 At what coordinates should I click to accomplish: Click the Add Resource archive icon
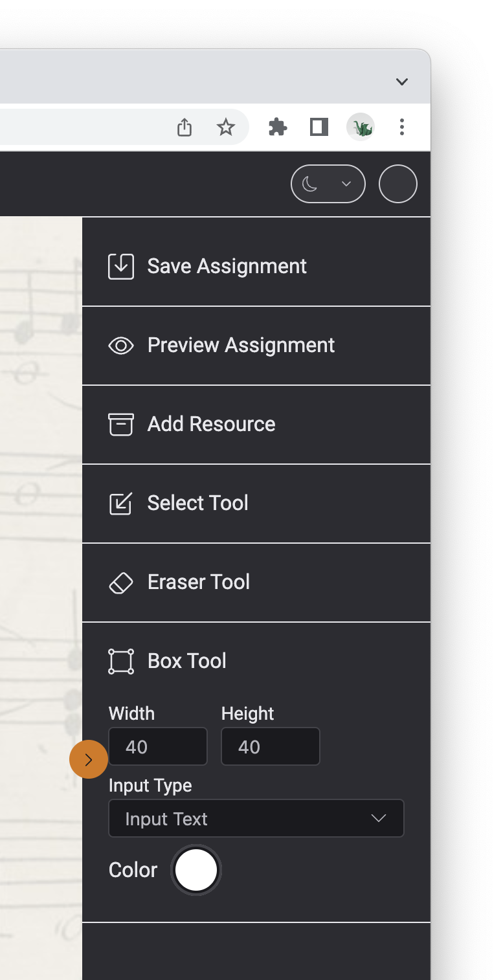(x=121, y=425)
